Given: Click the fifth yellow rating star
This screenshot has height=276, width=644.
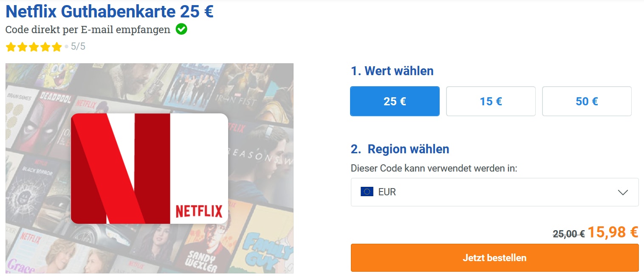Looking at the screenshot, I should 57,47.
